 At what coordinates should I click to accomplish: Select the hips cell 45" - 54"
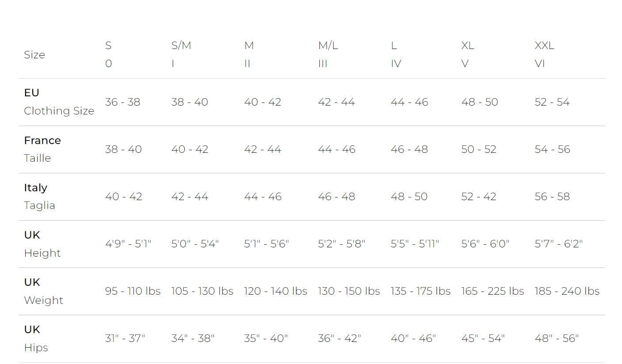[483, 338]
